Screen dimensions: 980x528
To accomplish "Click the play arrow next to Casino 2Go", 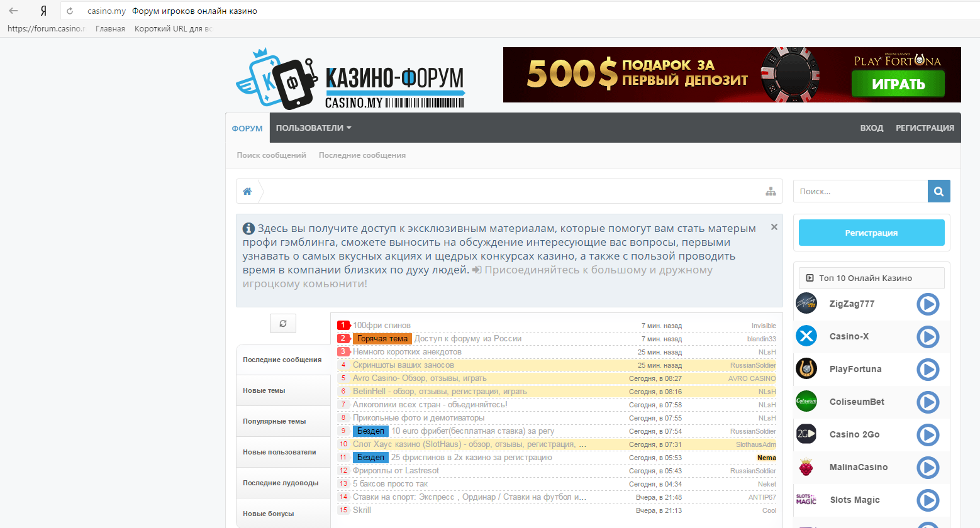I will click(x=928, y=435).
